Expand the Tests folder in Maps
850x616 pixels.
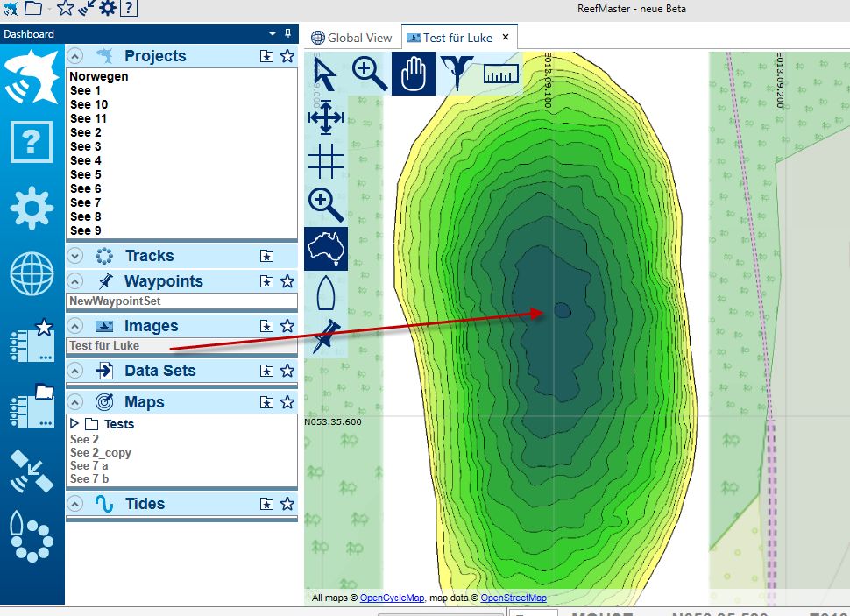(74, 424)
